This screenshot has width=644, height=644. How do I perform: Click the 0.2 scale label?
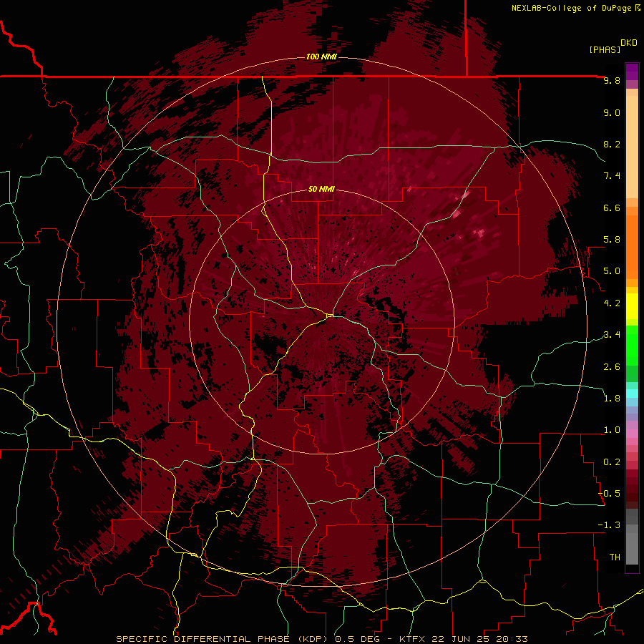[x=612, y=462]
